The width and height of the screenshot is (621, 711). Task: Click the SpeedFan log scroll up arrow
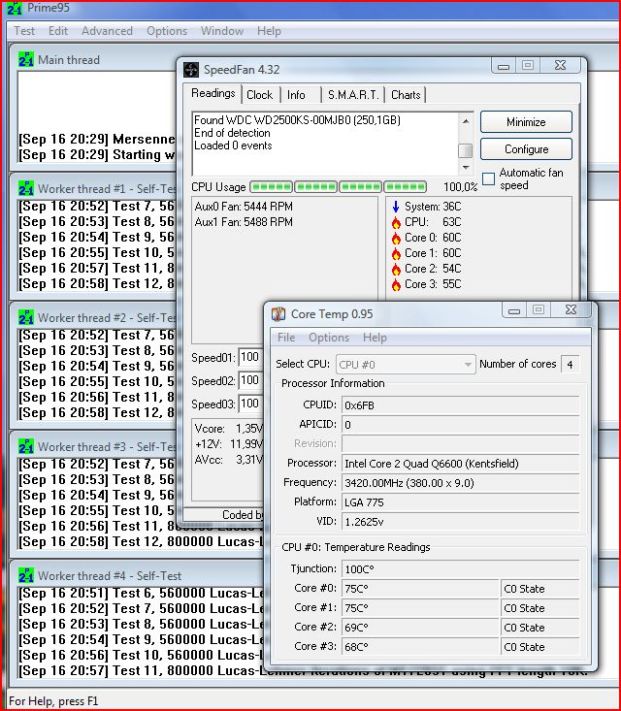(x=466, y=121)
